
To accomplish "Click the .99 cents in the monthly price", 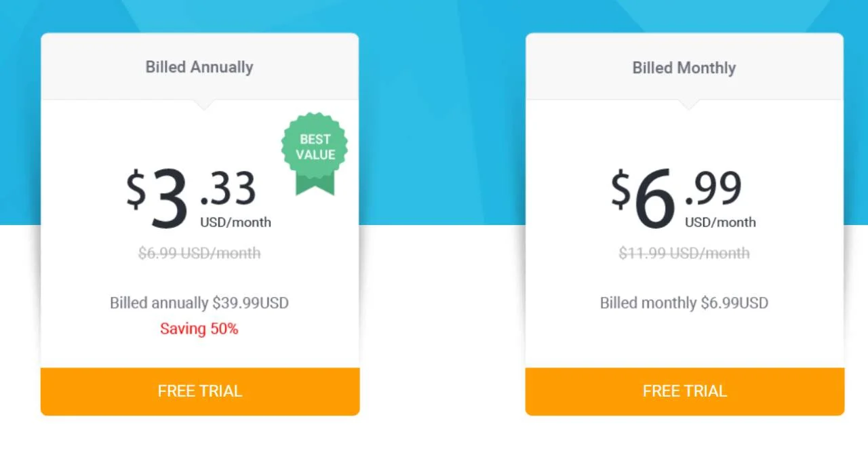I will click(713, 189).
